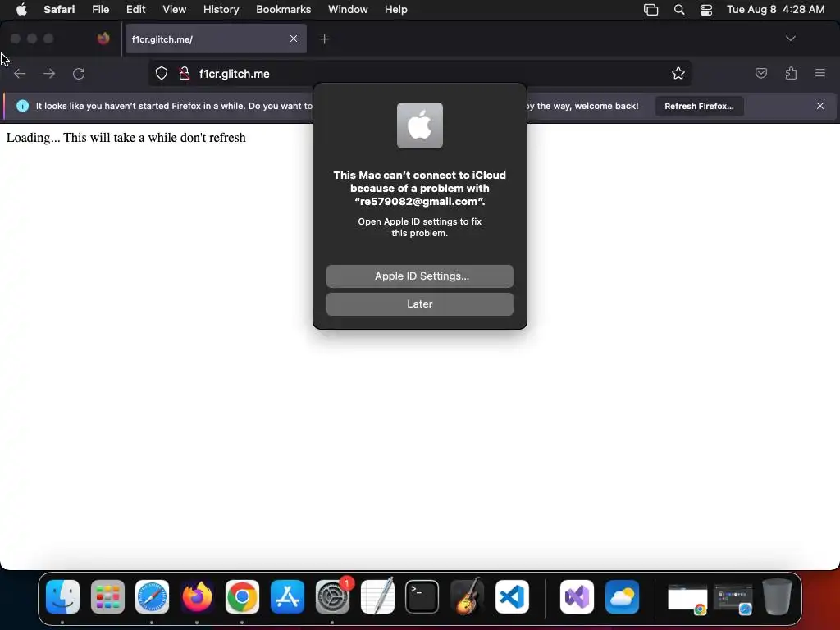Click Refresh Firefox button in notification bar
The width and height of the screenshot is (840, 630).
[x=699, y=106]
